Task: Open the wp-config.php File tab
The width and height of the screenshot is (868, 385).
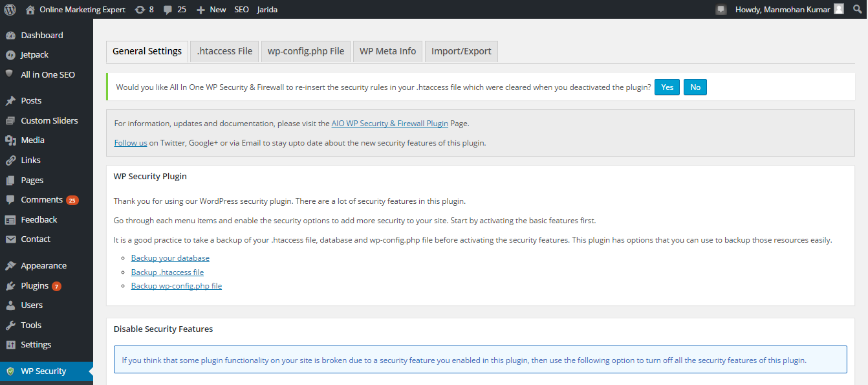Action: coord(306,51)
